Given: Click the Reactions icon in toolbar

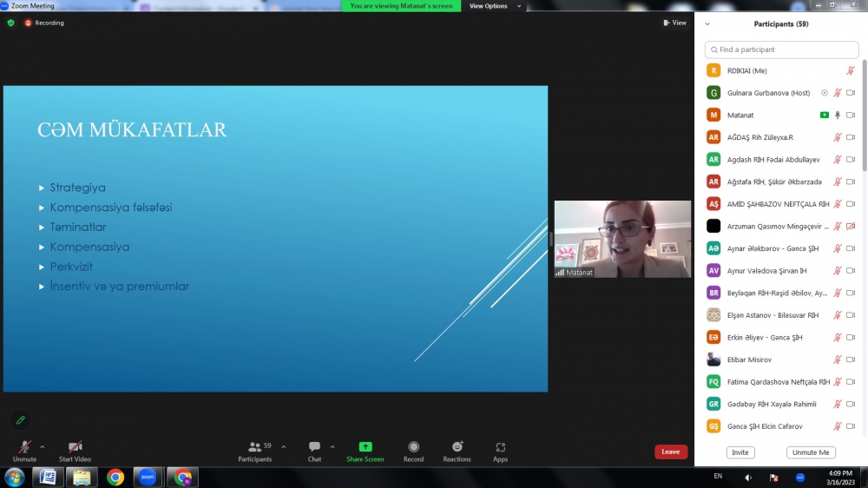Looking at the screenshot, I should (x=457, y=447).
